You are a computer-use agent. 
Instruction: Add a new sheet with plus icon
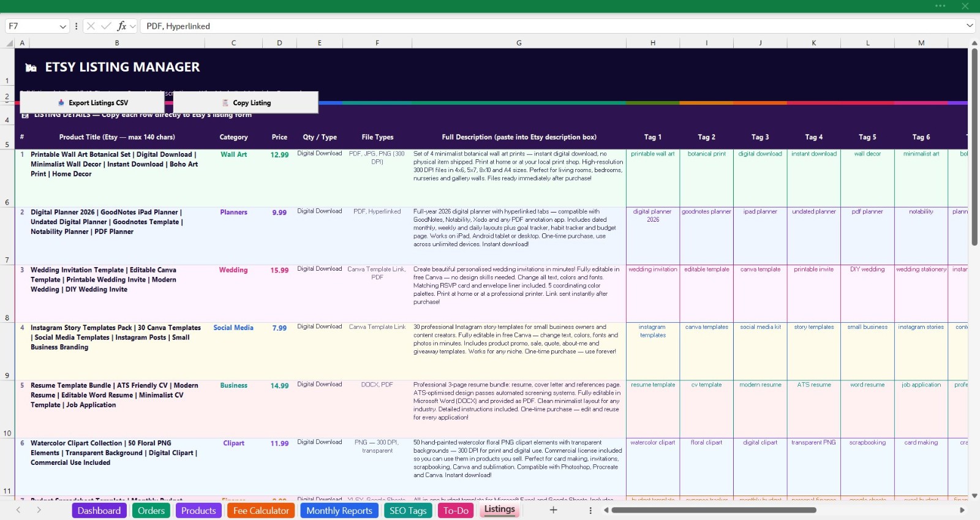[553, 510]
